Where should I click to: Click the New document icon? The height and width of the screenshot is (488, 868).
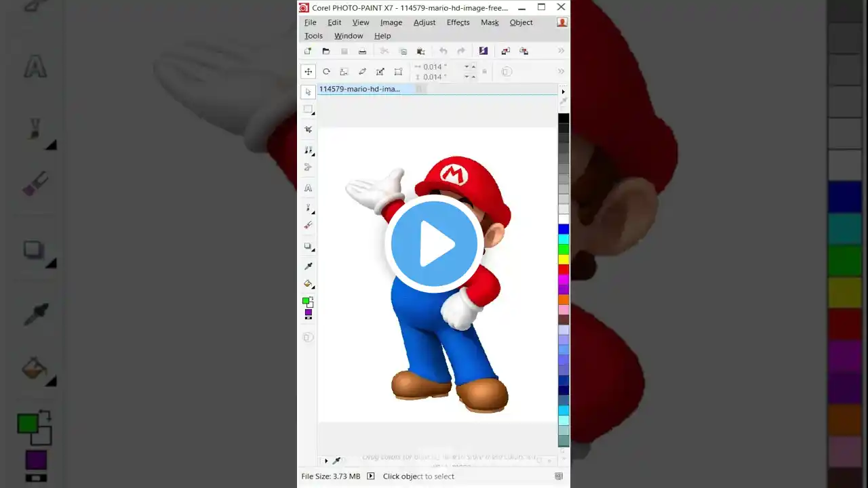pos(308,51)
